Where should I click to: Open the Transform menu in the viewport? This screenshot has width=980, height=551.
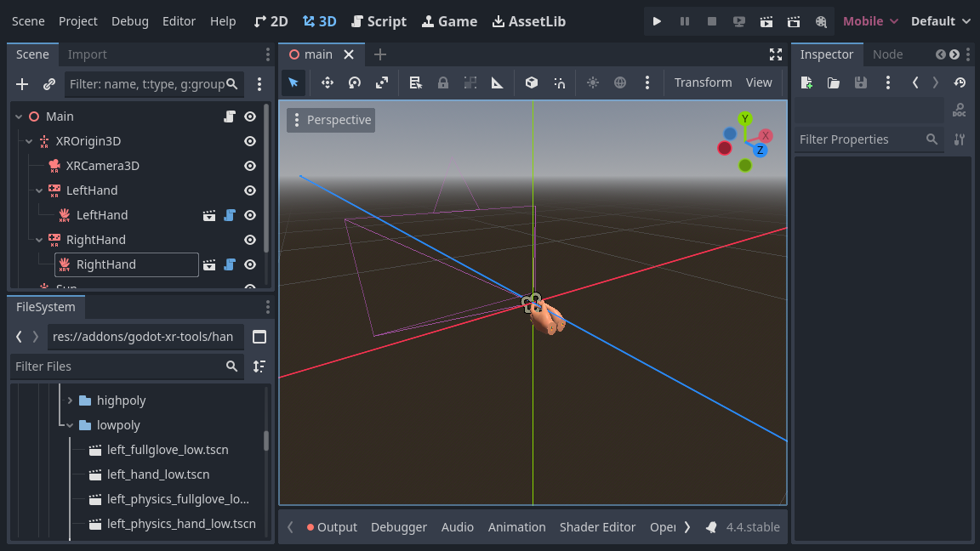703,82
